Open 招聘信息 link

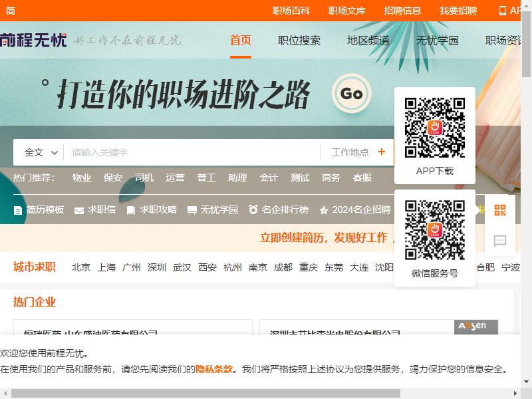coord(402,11)
